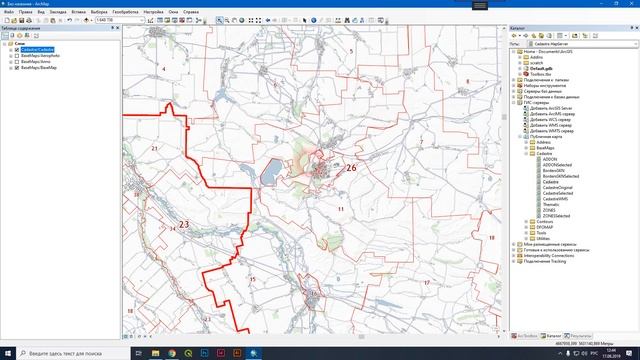The height and width of the screenshot is (360, 640).
Task: Go back to previous extent arrow
Action: click(268, 20)
